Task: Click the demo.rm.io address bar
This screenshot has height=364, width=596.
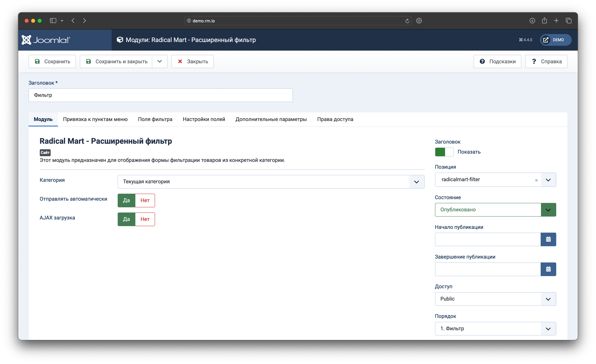Action: coord(298,21)
